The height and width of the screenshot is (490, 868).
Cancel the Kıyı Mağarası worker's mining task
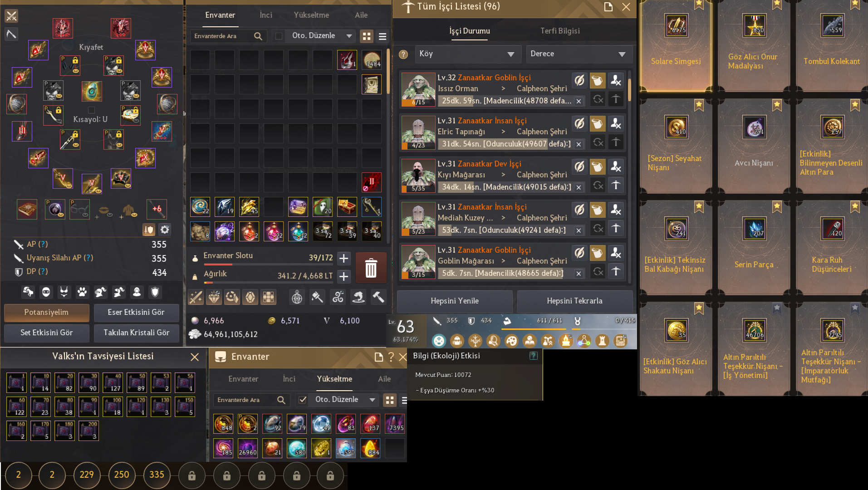[x=579, y=187]
